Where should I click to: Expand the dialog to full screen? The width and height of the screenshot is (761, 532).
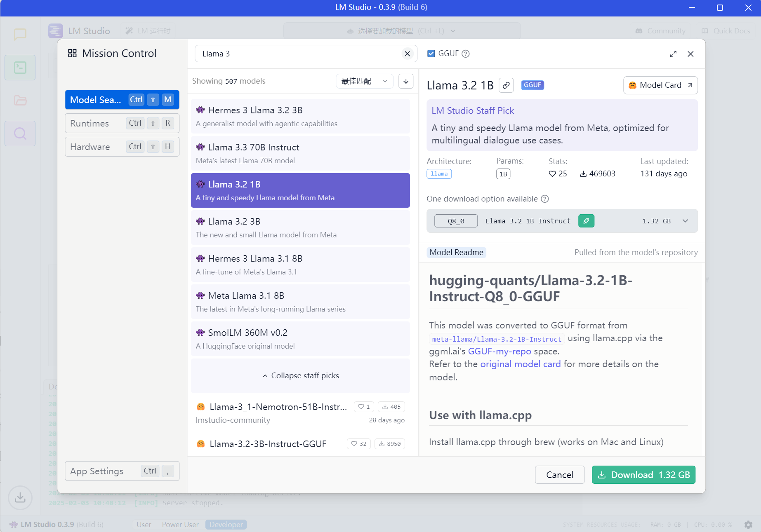[673, 54]
